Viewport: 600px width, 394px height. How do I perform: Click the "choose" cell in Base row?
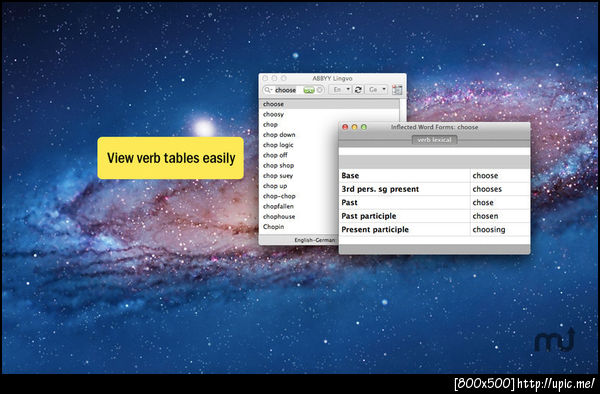pyautogui.click(x=500, y=176)
